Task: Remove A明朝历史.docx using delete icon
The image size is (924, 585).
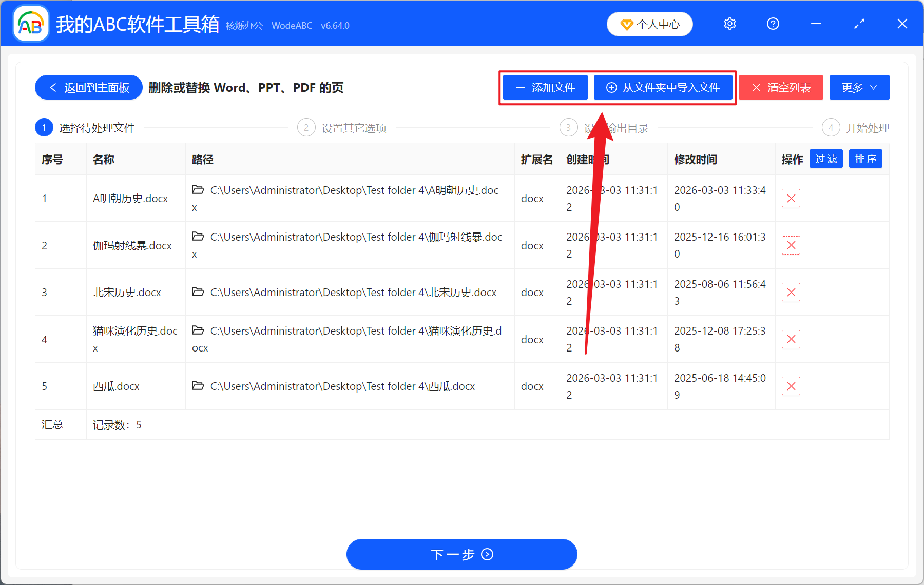Action: click(791, 198)
